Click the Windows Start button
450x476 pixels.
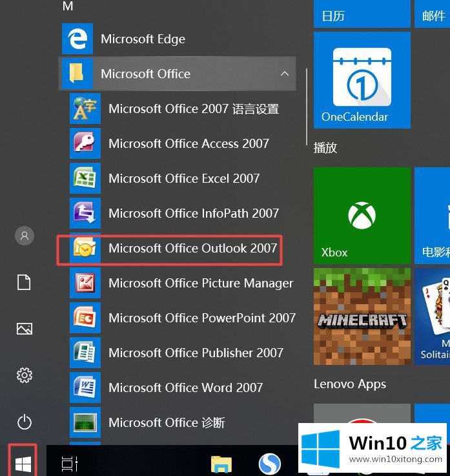pyautogui.click(x=23, y=464)
